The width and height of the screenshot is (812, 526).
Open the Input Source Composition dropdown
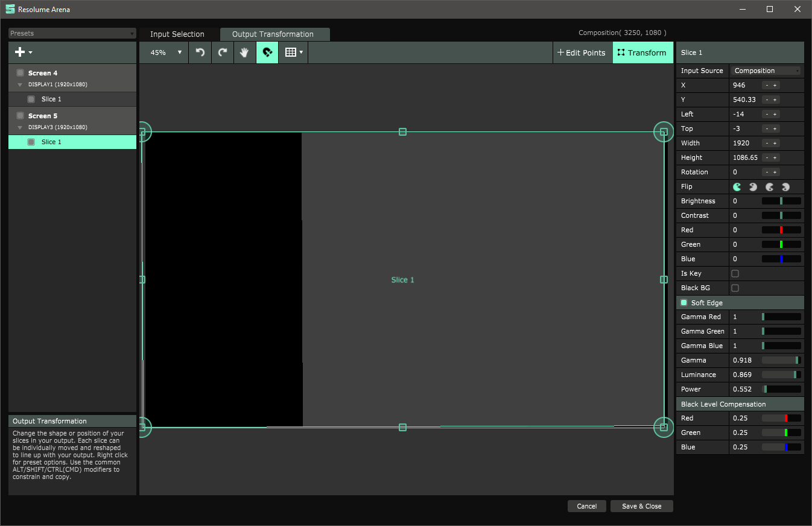(766, 71)
